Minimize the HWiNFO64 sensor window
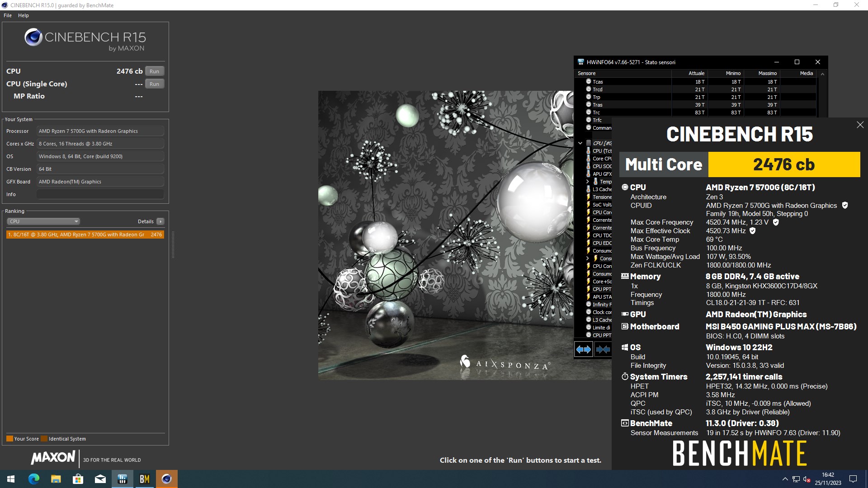868x488 pixels. pos(777,62)
